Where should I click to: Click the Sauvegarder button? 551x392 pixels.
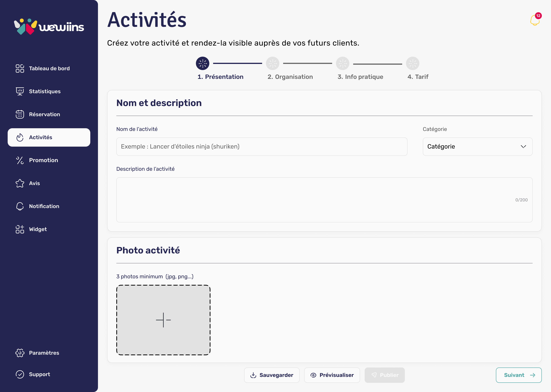point(272,375)
